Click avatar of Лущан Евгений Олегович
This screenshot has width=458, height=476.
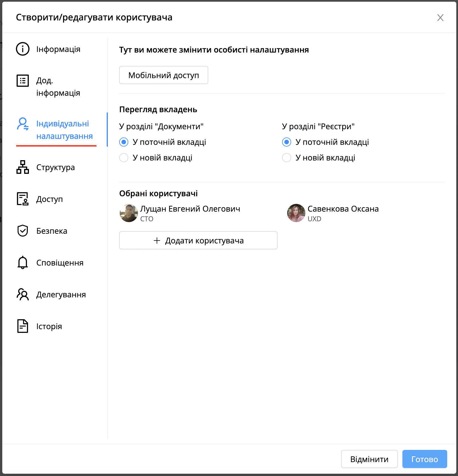pyautogui.click(x=129, y=213)
